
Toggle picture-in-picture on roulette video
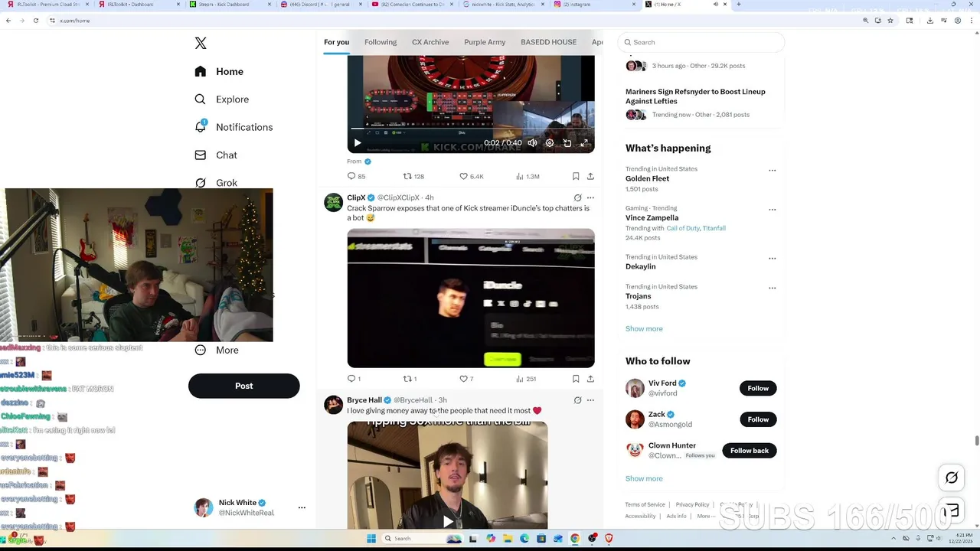pyautogui.click(x=567, y=143)
